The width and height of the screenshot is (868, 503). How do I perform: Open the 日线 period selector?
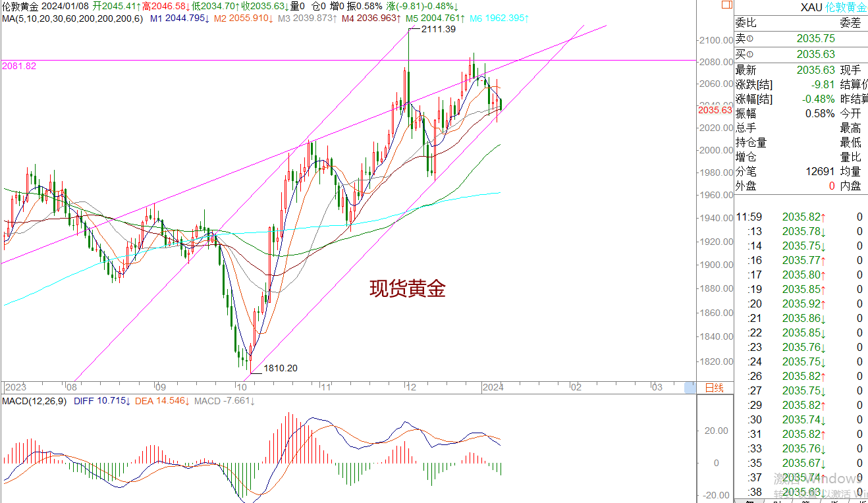tap(715, 388)
